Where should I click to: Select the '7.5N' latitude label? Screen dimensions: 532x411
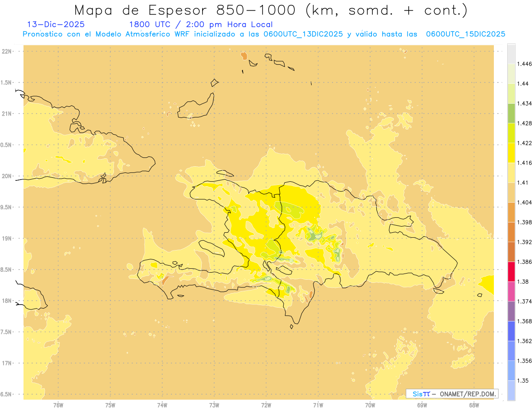click(7, 332)
